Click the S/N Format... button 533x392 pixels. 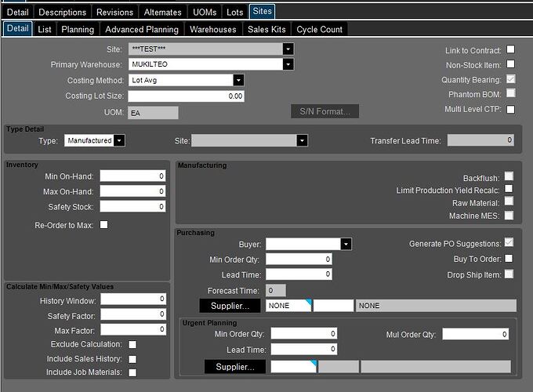point(325,111)
